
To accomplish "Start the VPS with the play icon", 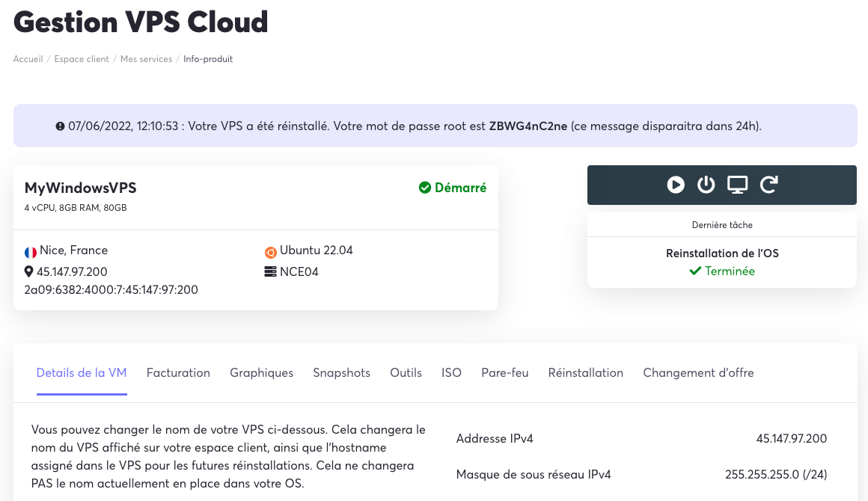I will tap(676, 185).
